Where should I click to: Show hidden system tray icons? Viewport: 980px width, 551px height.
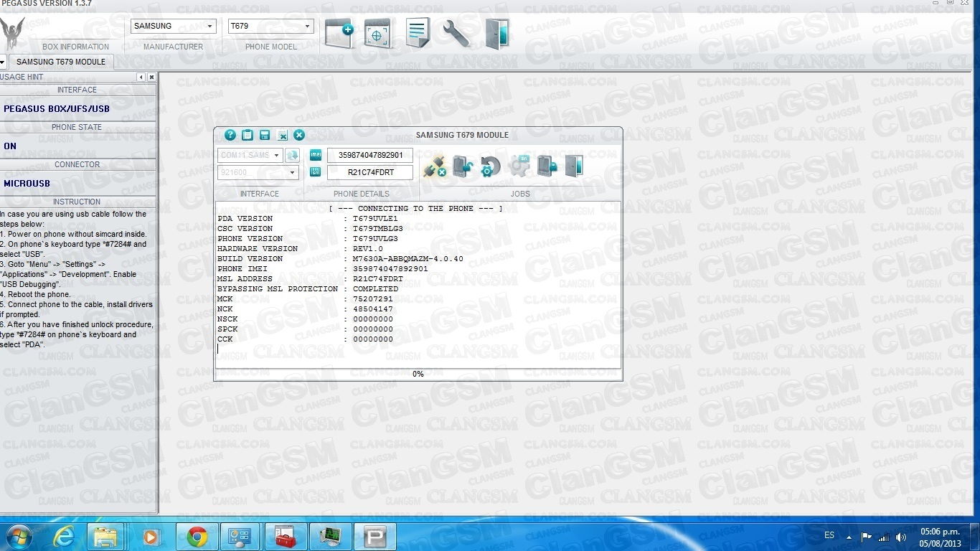(x=849, y=537)
